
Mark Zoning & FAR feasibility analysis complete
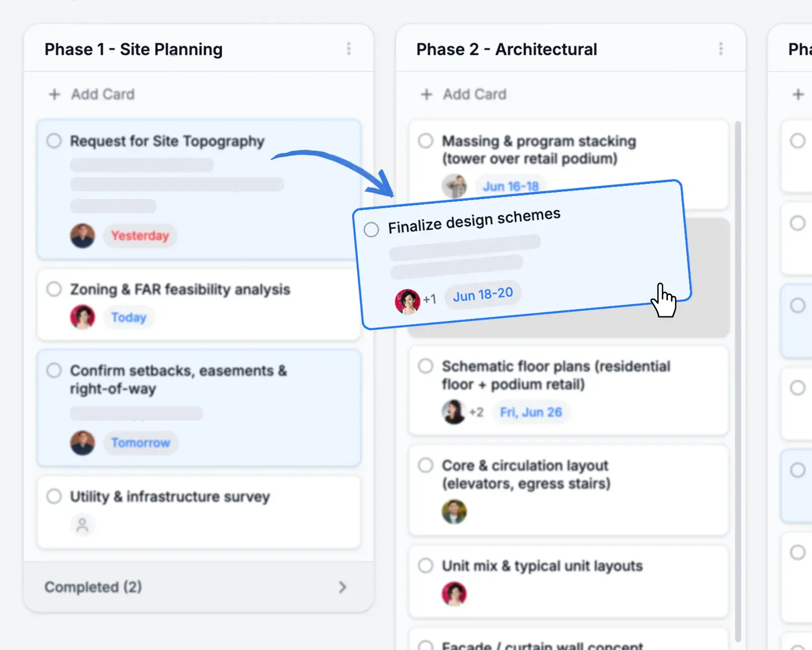pos(54,289)
